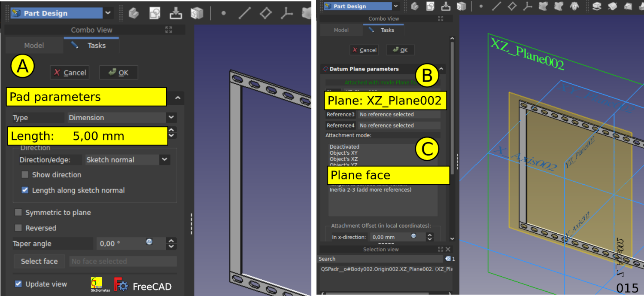Viewport: 644px width, 296px height.
Task: Click tray-with-down-arrow icon in left screenshot toolbar
Action: point(176,13)
